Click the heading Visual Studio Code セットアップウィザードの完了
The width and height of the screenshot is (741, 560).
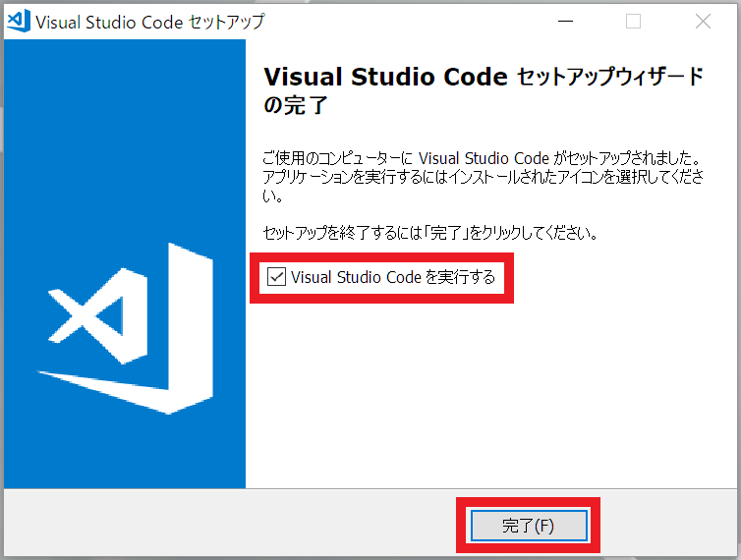coord(484,90)
